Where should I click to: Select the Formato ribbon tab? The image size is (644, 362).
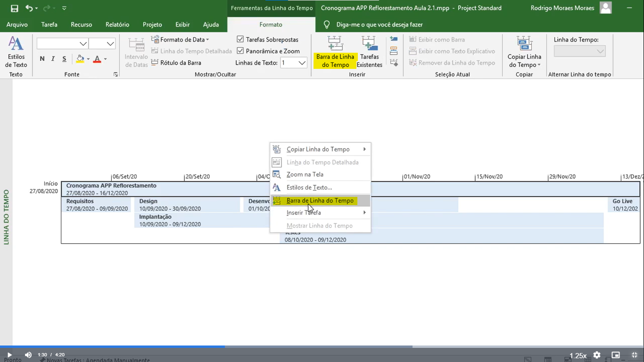tap(271, 25)
